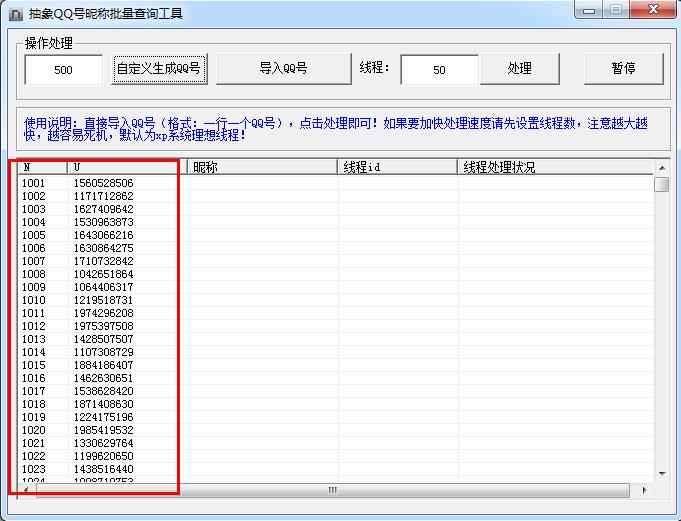The height and width of the screenshot is (521, 681).
Task: Click the 导入QQ号 button
Action: pos(283,69)
